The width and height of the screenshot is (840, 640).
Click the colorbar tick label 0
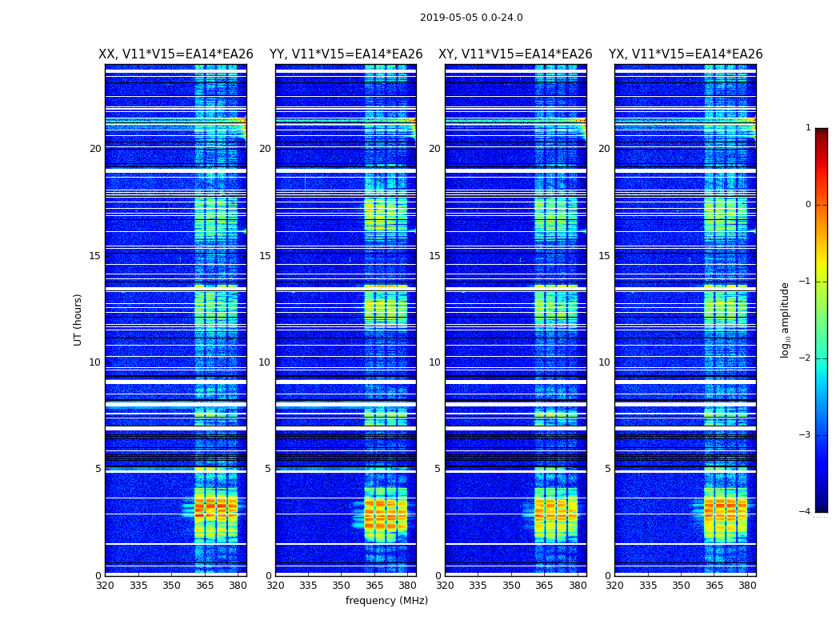(x=808, y=205)
